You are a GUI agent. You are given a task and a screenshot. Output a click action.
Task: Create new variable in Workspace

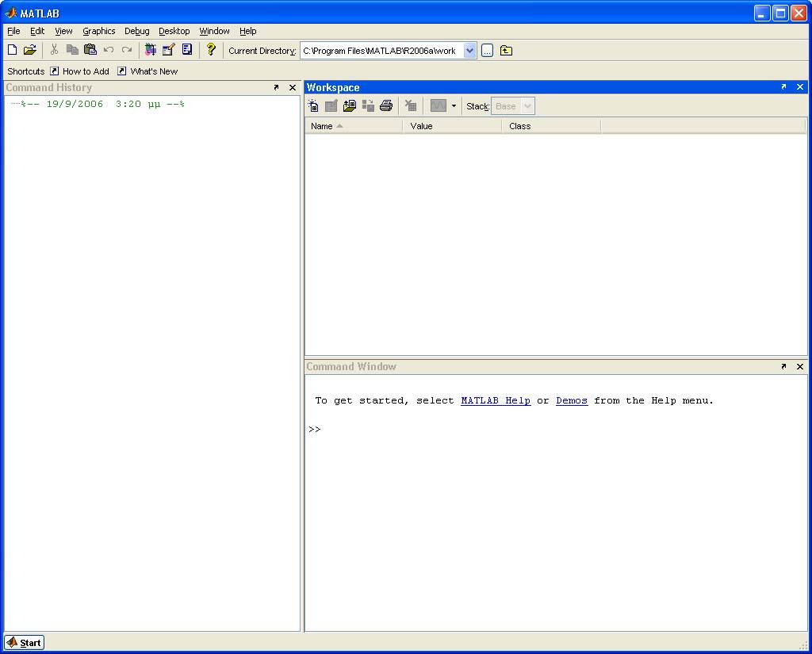click(313, 106)
